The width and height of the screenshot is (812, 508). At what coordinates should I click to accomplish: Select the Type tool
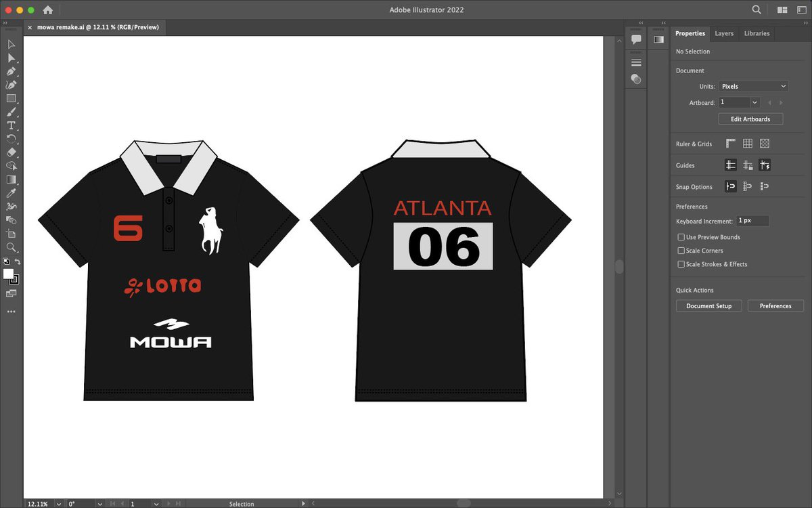12,125
